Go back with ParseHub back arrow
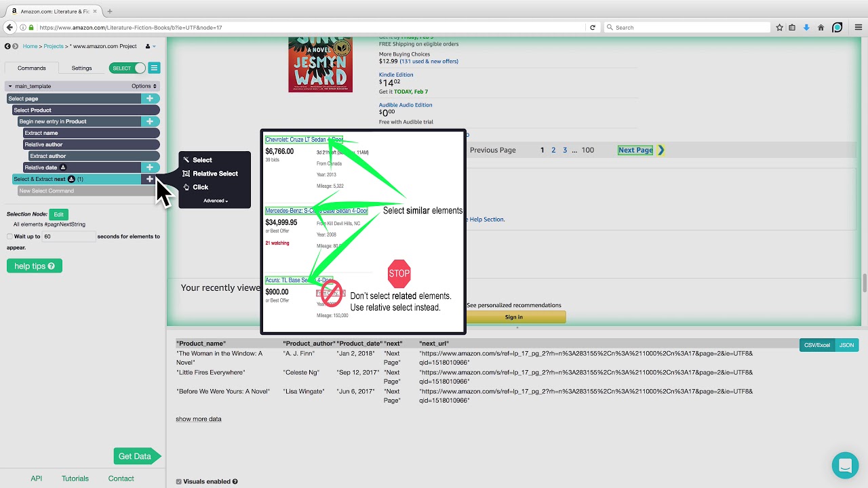 click(7, 46)
